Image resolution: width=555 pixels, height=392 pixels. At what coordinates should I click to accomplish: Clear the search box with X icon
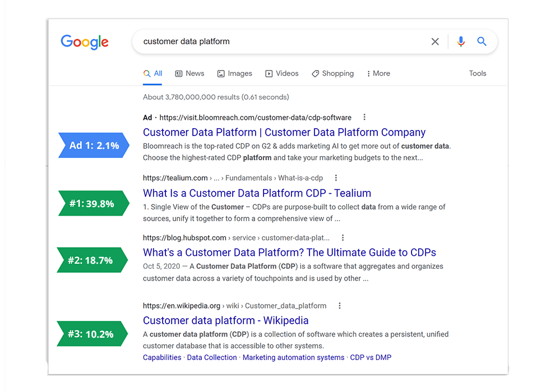(x=435, y=41)
